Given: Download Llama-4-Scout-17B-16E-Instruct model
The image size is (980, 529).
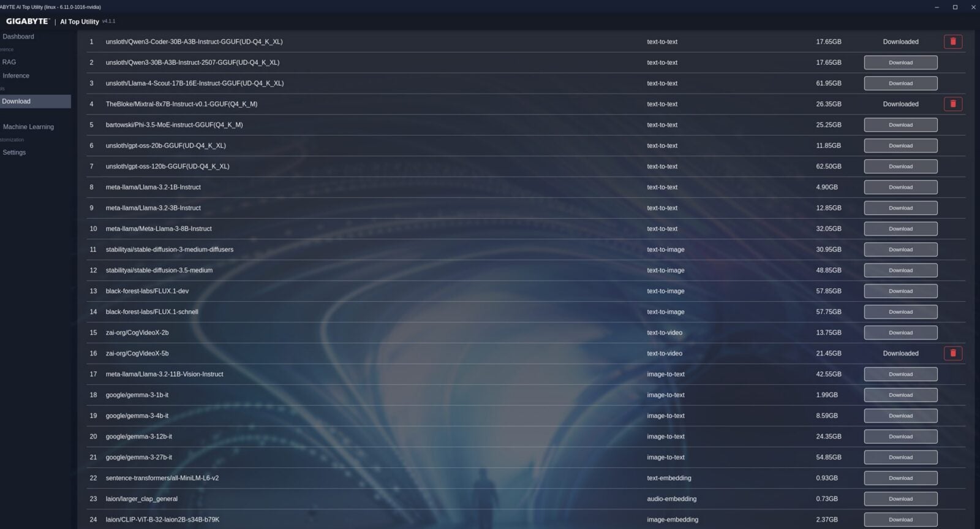Looking at the screenshot, I should [900, 83].
